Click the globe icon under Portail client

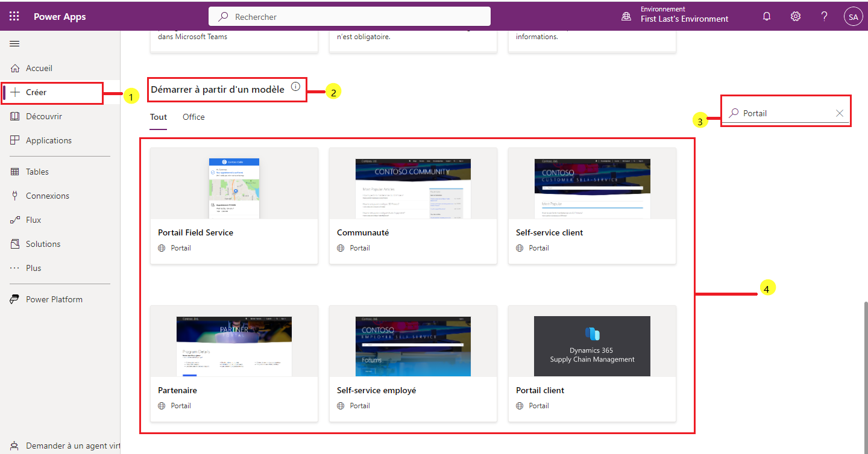pos(520,406)
